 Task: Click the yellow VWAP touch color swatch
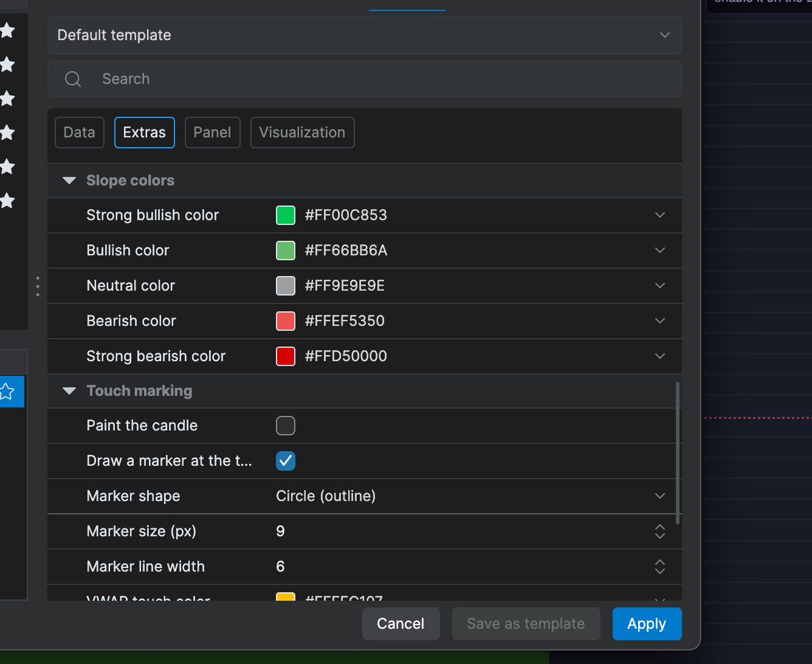[286, 597]
